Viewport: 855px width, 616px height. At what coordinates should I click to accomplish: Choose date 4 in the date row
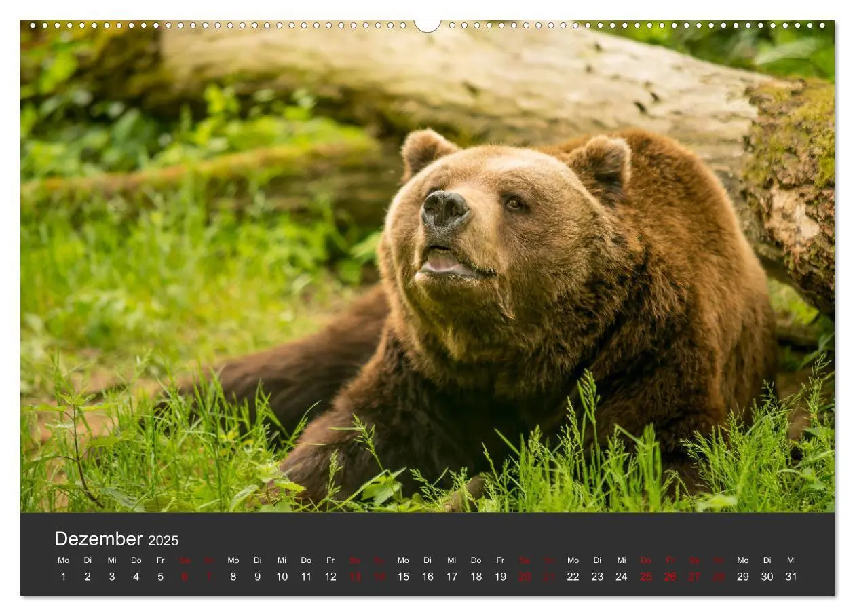(136, 577)
